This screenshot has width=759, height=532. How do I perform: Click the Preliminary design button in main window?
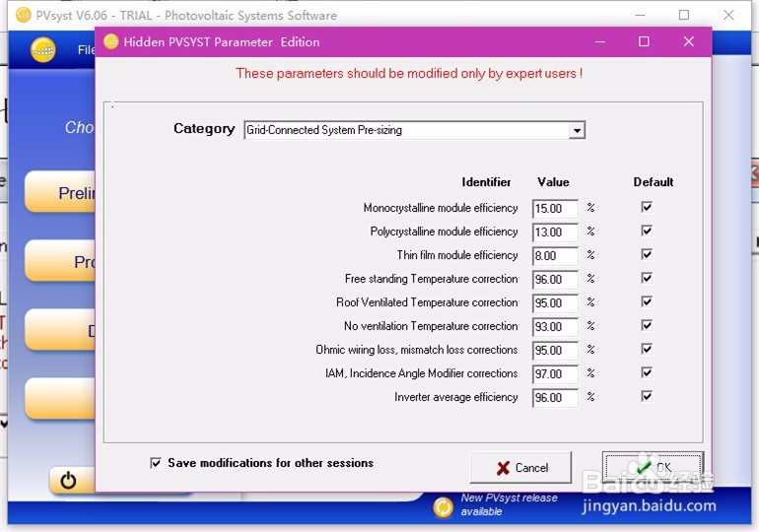[x=60, y=192]
